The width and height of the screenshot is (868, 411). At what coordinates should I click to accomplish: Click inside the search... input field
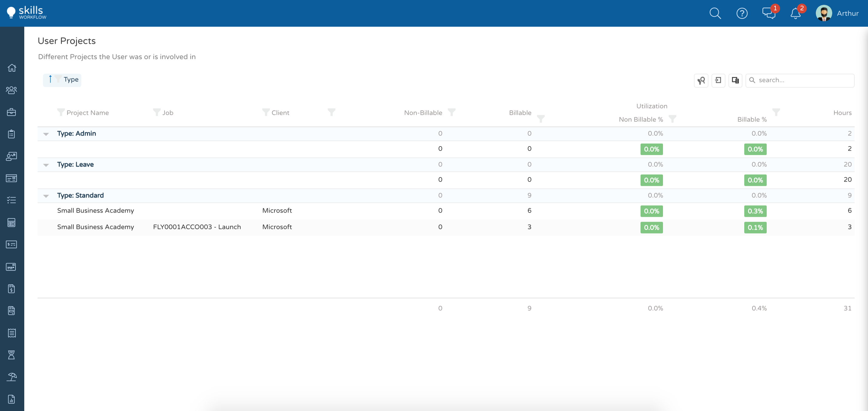[800, 80]
